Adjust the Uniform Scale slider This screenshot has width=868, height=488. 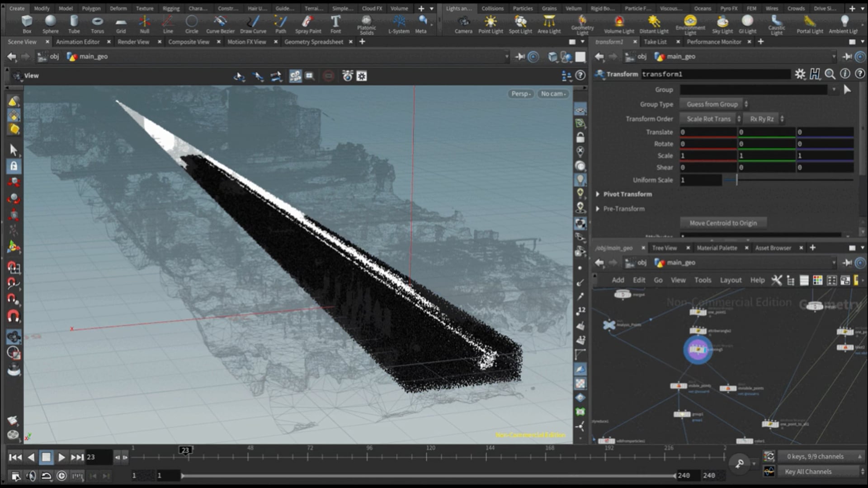point(736,180)
